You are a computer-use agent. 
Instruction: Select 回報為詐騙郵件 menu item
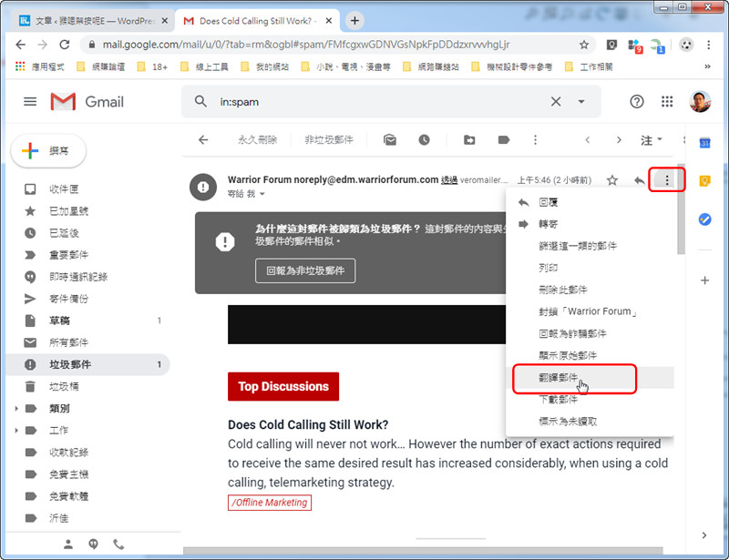pos(590,333)
